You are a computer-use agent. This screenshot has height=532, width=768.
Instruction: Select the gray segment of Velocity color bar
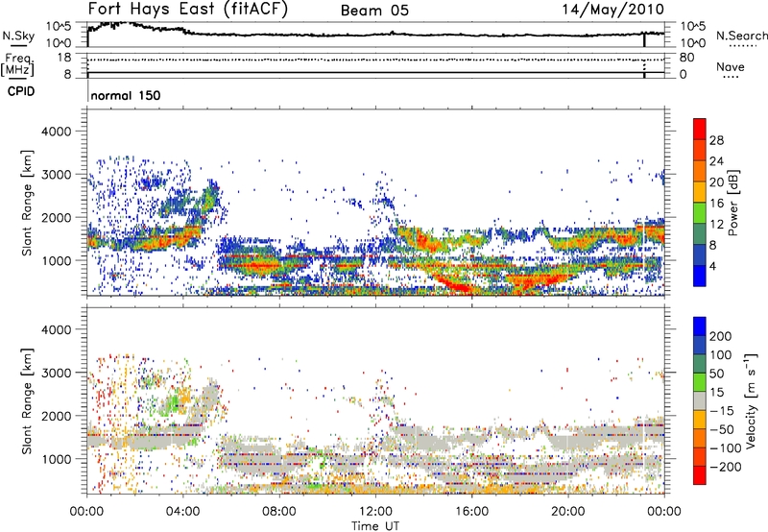tap(700, 400)
